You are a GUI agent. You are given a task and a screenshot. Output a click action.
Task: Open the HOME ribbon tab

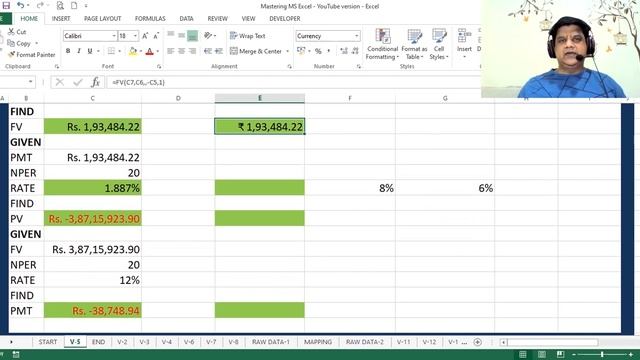(x=29, y=19)
